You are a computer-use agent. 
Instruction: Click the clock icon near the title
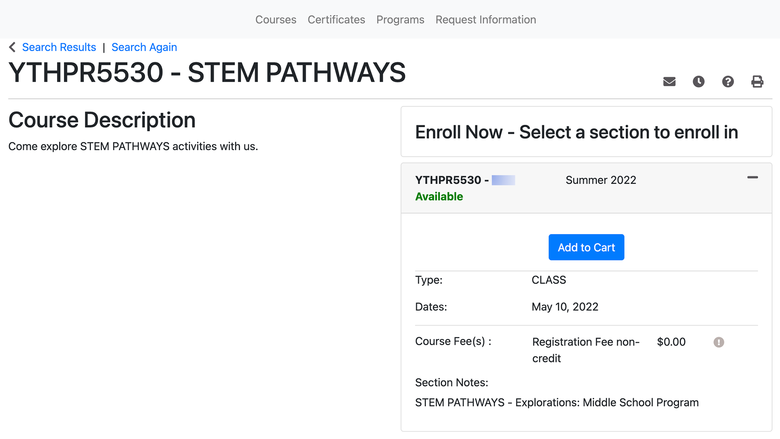[x=698, y=82]
